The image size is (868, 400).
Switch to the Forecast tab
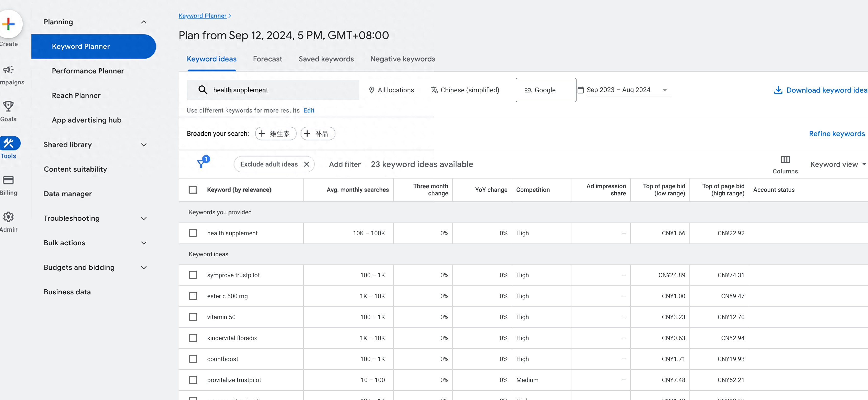pos(267,59)
